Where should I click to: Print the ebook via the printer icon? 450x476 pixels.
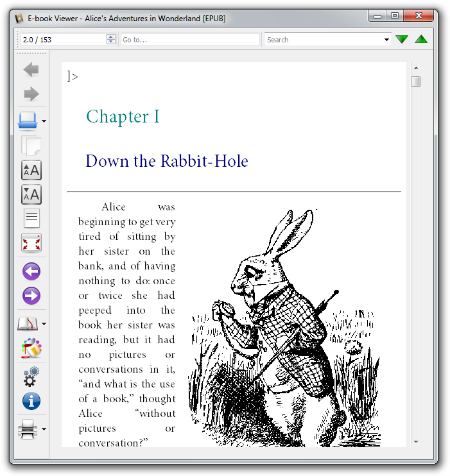[28, 429]
